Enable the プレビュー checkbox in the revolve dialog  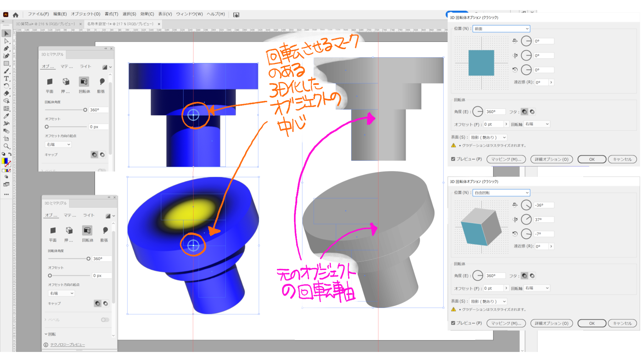[x=453, y=159]
